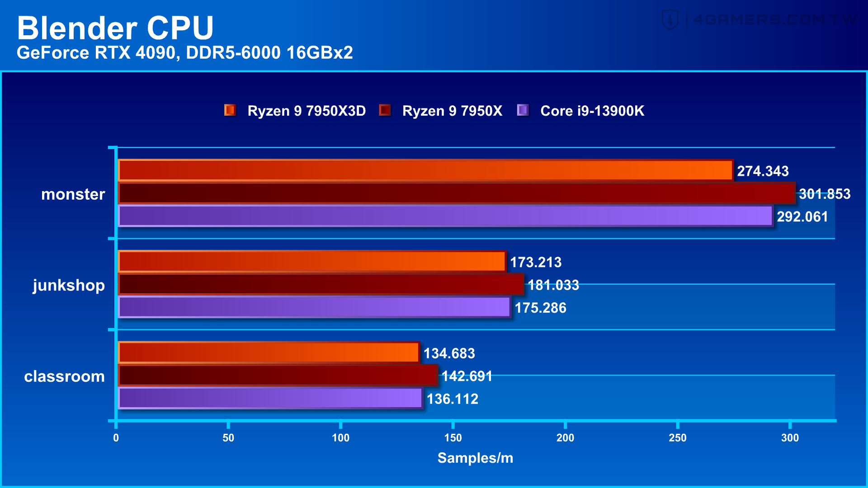Click the subtitle 'GeForce RTX 4090, DDR5-6000 16GBx2'
The height and width of the screenshot is (488, 868).
coord(185,53)
